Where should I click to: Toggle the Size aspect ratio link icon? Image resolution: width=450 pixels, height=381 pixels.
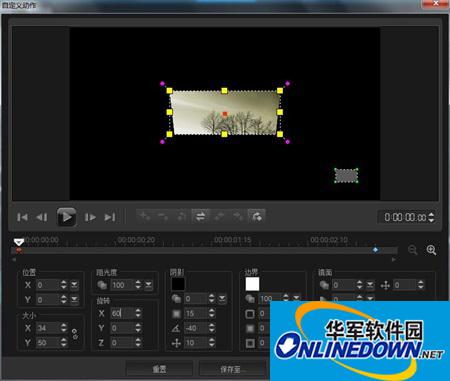[75, 334]
